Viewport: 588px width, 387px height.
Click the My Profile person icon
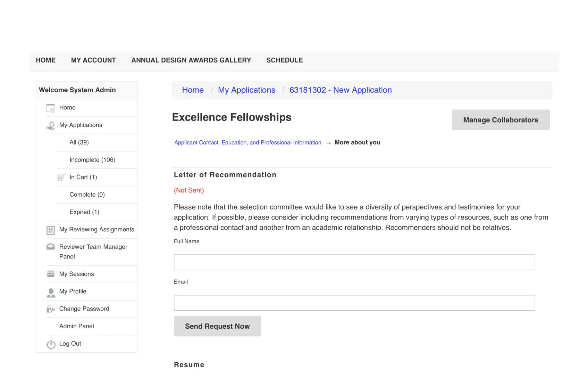pos(51,292)
